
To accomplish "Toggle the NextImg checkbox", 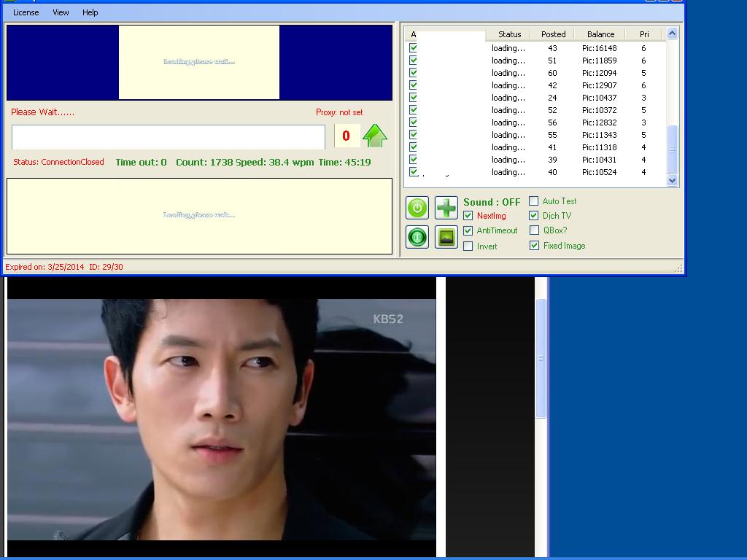I will point(468,216).
